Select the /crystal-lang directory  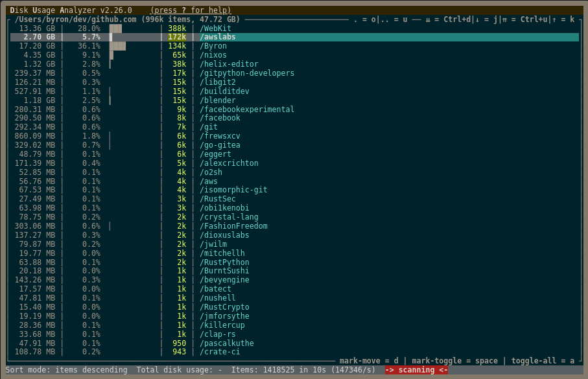294,216
